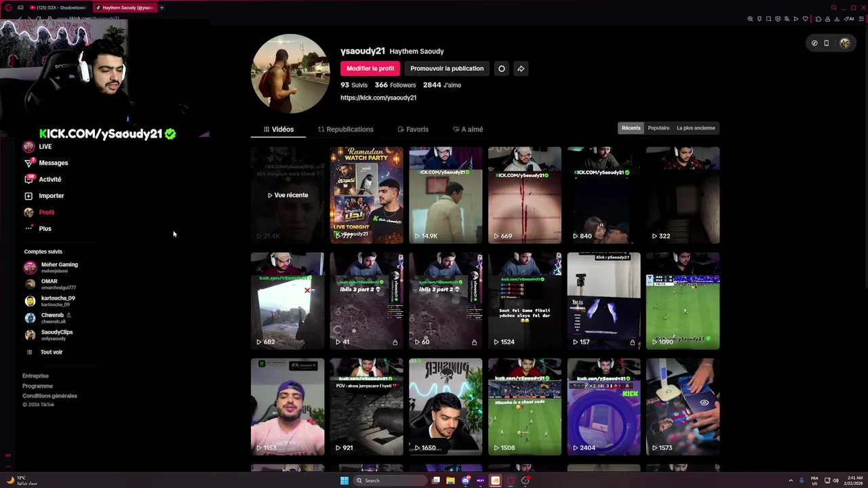Expand Conditions générales footer section

point(50,396)
